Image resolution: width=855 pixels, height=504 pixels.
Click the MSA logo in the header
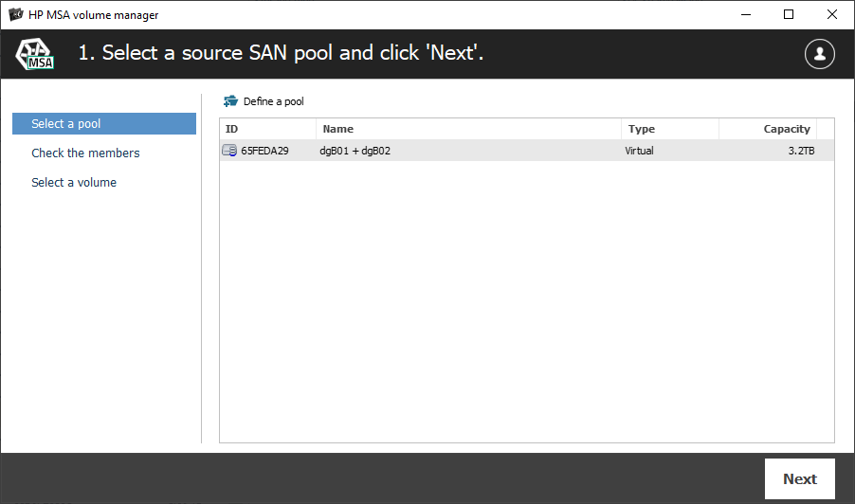35,54
